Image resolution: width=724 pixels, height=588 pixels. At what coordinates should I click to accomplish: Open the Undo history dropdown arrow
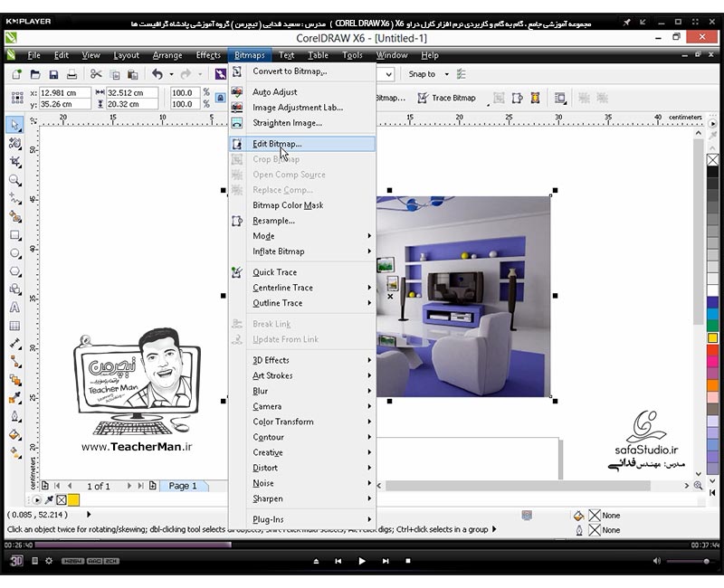171,74
